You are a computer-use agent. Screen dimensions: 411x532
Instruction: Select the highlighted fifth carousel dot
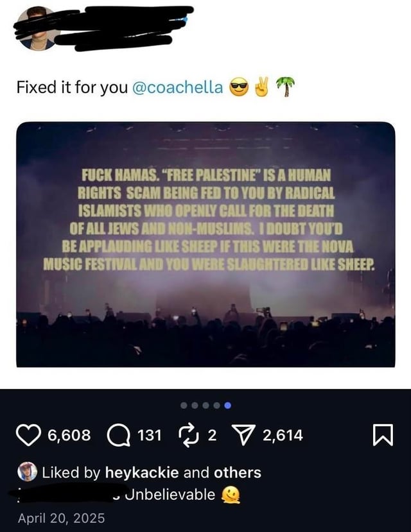(x=227, y=406)
